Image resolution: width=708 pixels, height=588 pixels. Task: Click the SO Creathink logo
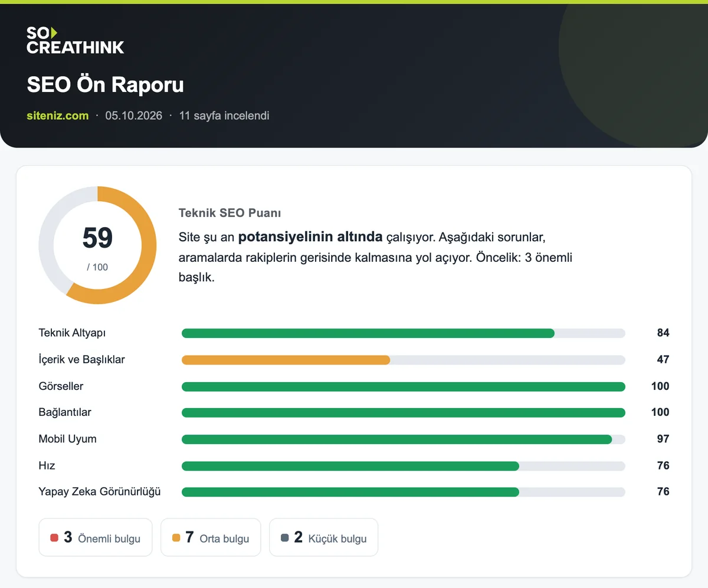[x=76, y=40]
